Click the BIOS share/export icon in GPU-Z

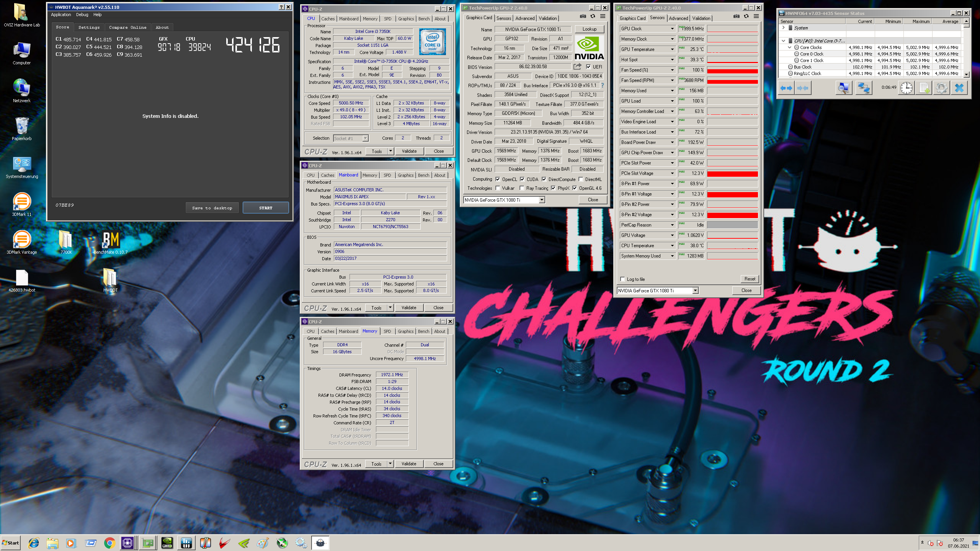tap(577, 67)
